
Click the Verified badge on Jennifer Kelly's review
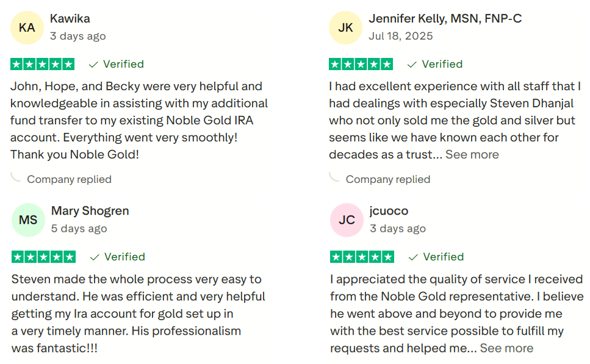point(435,64)
